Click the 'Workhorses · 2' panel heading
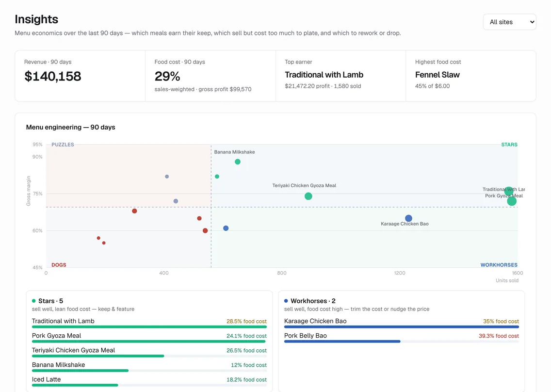This screenshot has width=551, height=392. tap(313, 301)
